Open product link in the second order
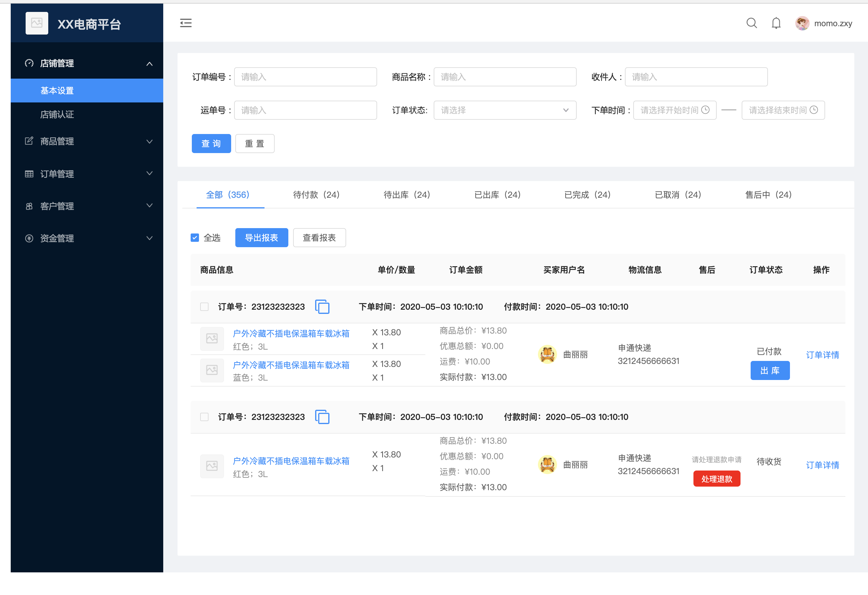868x595 pixels. 291,460
